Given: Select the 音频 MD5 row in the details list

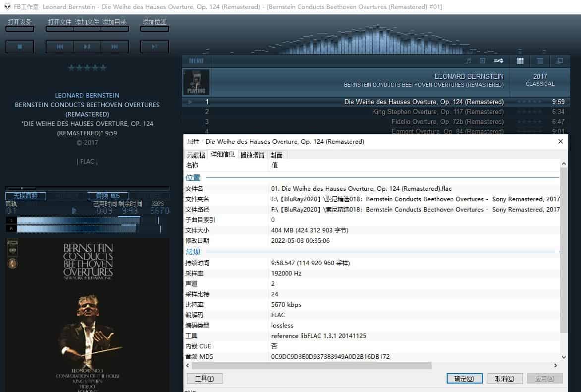Looking at the screenshot, I should click(x=372, y=356).
